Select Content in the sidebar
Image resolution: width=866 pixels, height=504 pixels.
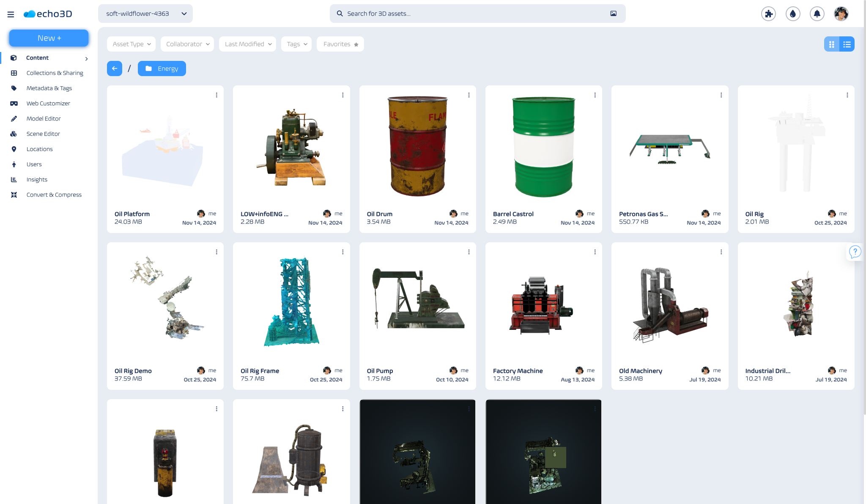(37, 58)
